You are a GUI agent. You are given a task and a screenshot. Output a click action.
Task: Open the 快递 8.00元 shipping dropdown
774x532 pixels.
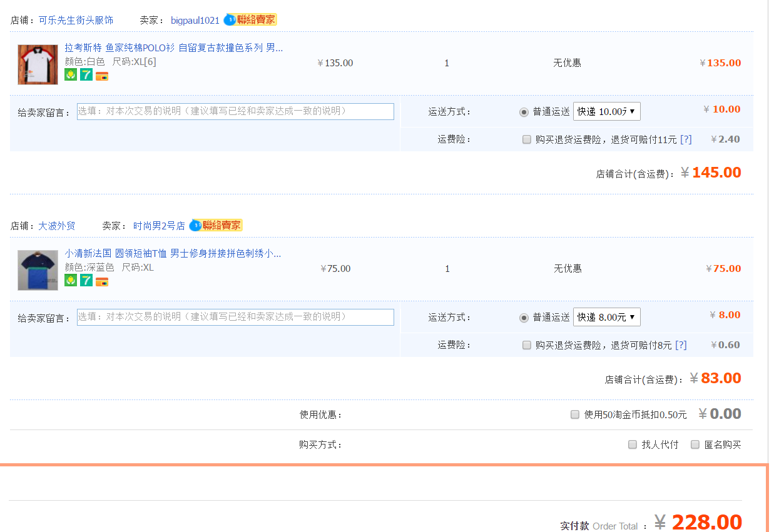click(607, 317)
